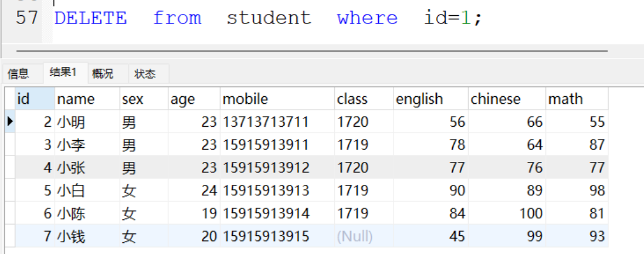Switch to the 信息 tab
644x254 pixels.
click(18, 74)
